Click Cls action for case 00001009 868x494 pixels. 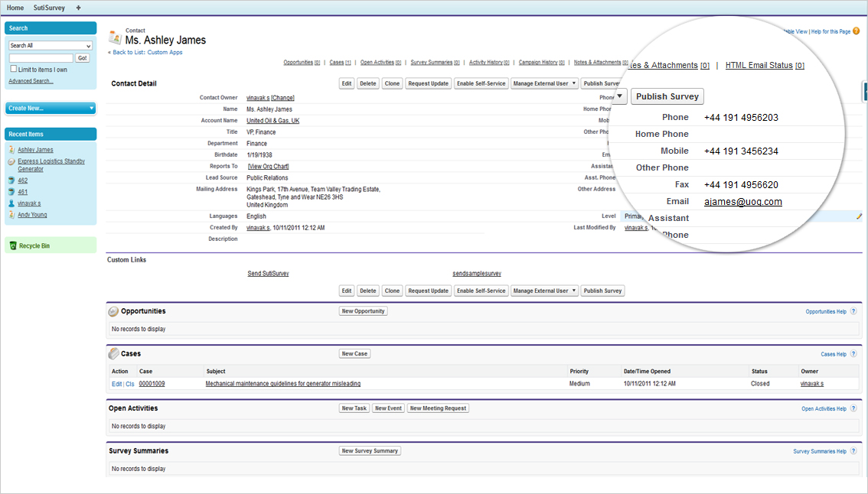130,384
